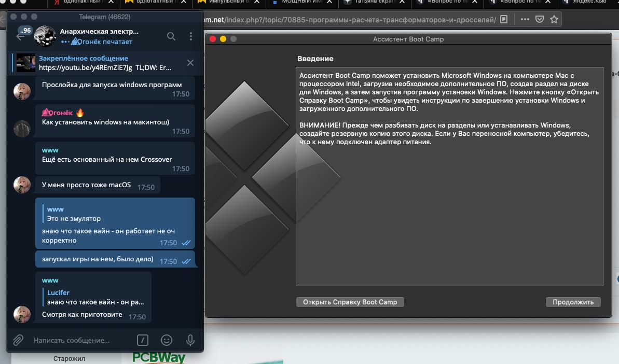The width and height of the screenshot is (619, 364).
Task: Open reader view icon in address bar
Action: [504, 19]
